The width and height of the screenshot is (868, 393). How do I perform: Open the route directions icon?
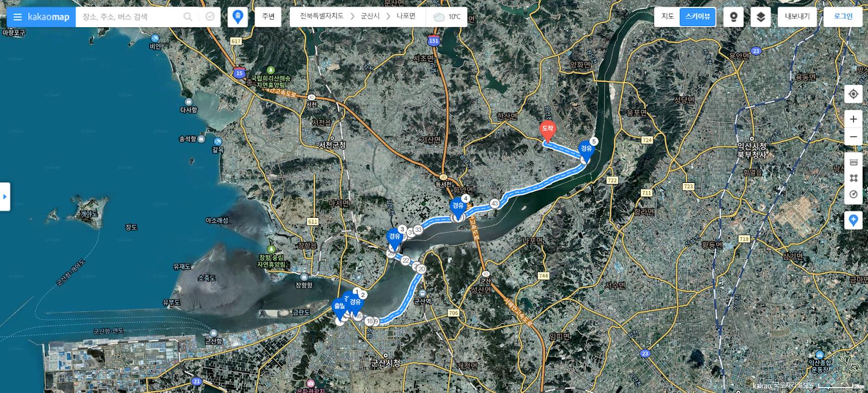click(x=210, y=17)
